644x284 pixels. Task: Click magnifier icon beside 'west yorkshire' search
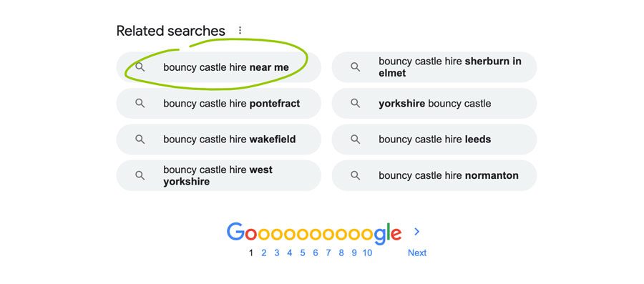click(140, 175)
